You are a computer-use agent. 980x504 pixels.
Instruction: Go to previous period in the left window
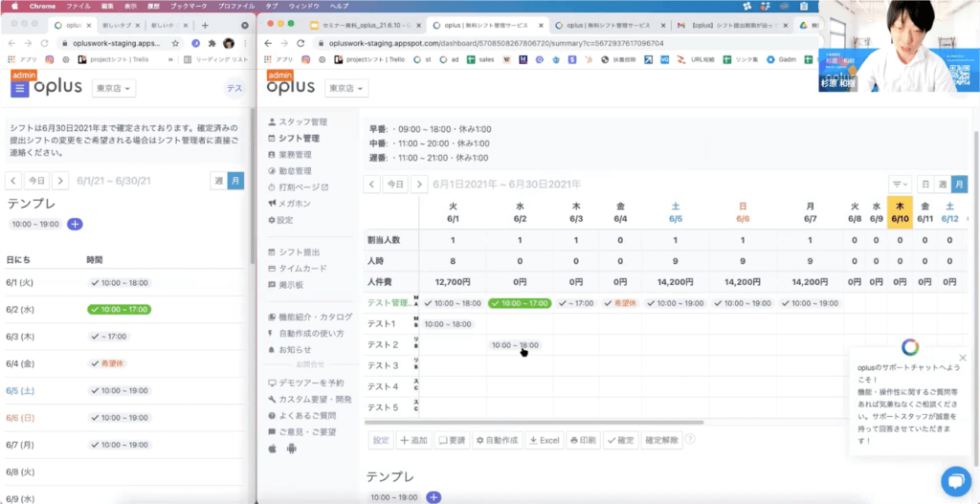point(13,180)
